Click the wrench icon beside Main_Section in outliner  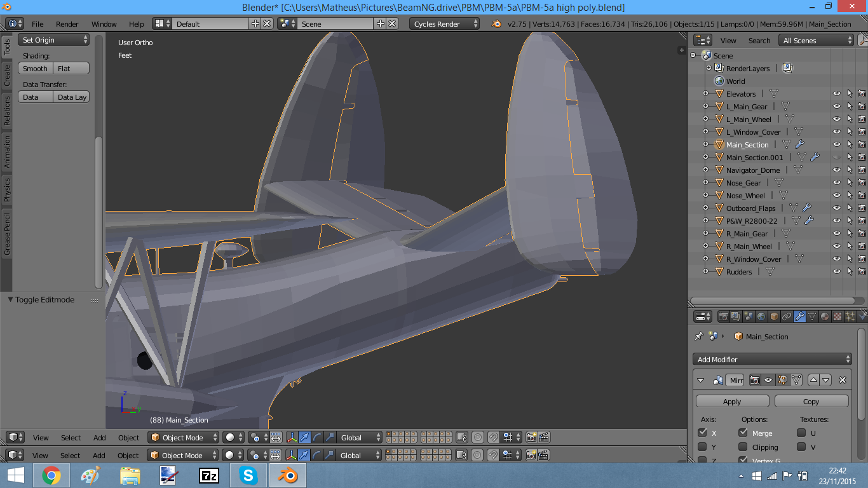coord(799,144)
